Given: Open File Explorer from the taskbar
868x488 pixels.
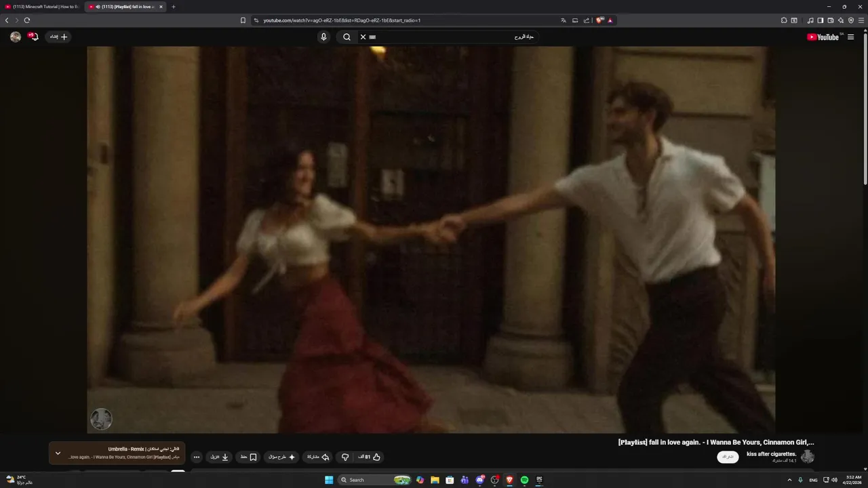Looking at the screenshot, I should [x=435, y=480].
